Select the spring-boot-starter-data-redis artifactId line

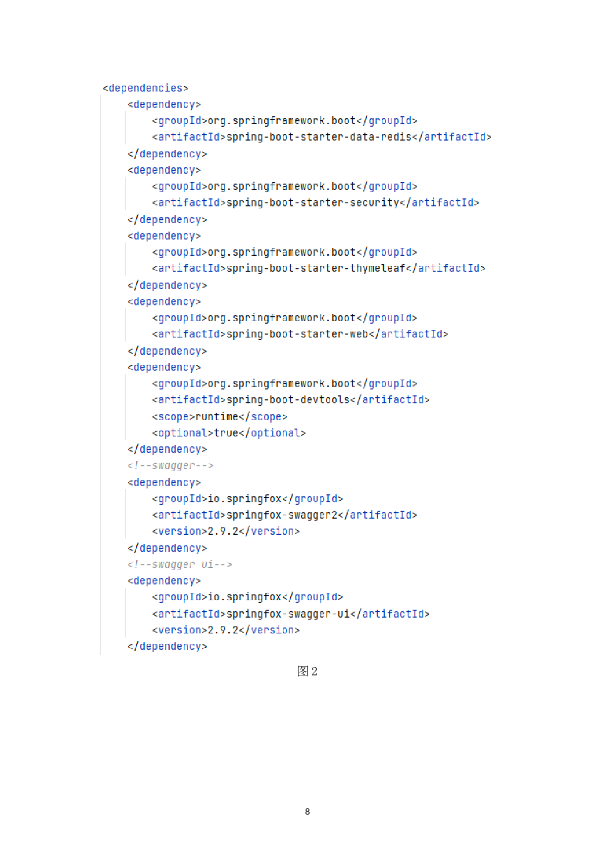[x=322, y=137]
